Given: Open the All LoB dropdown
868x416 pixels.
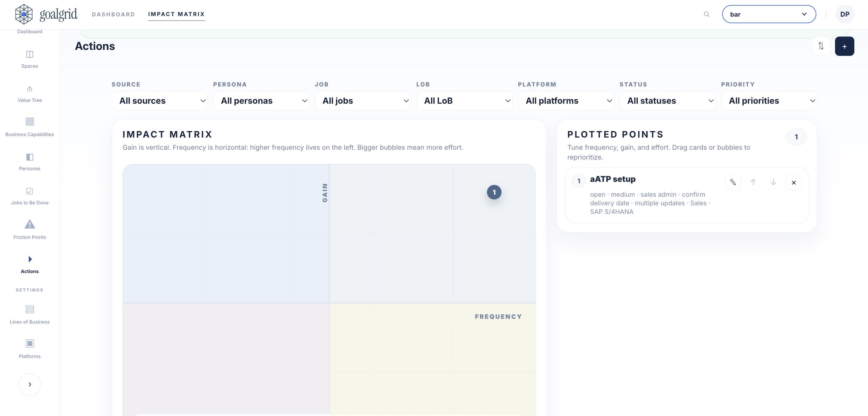Looking at the screenshot, I should [x=464, y=101].
